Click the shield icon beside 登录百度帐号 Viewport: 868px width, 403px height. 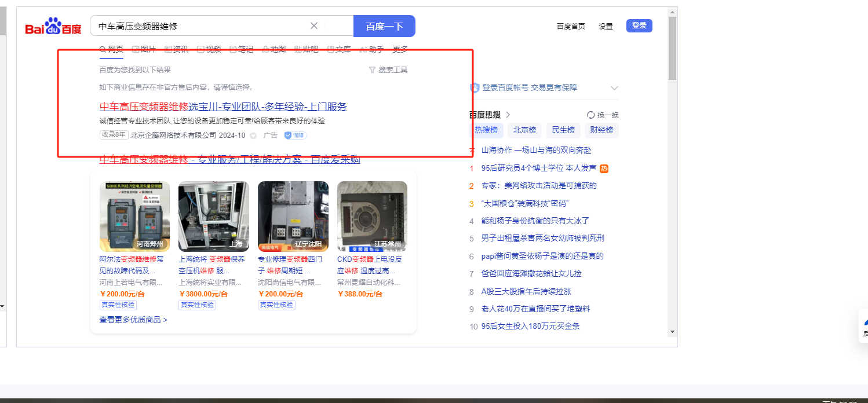pyautogui.click(x=475, y=87)
